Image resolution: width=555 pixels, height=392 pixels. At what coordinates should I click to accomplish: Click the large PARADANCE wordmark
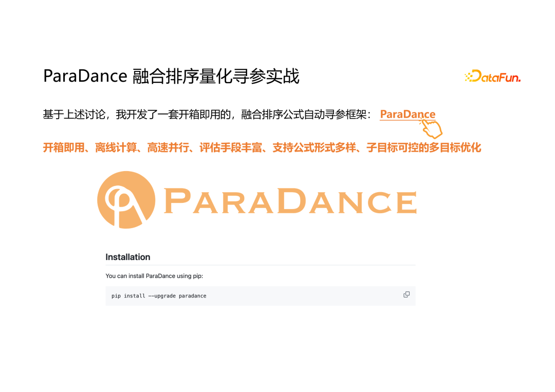290,201
